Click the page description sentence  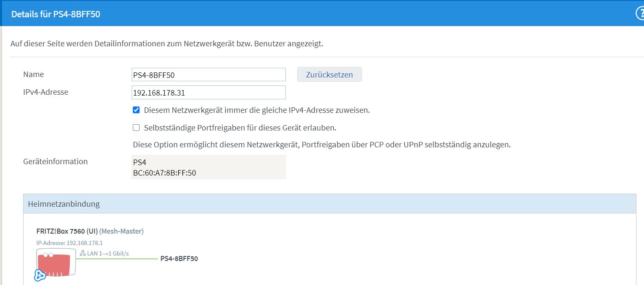coord(167,44)
